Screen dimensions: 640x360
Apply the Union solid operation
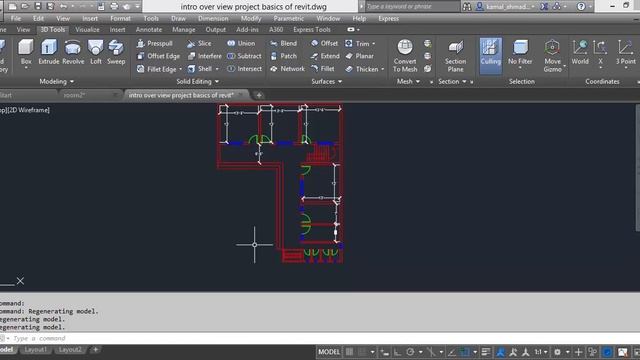[x=241, y=43]
